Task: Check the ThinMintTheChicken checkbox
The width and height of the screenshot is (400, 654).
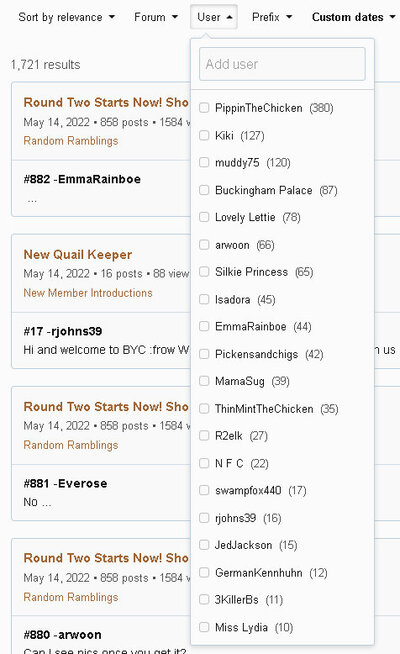Action: 204,408
